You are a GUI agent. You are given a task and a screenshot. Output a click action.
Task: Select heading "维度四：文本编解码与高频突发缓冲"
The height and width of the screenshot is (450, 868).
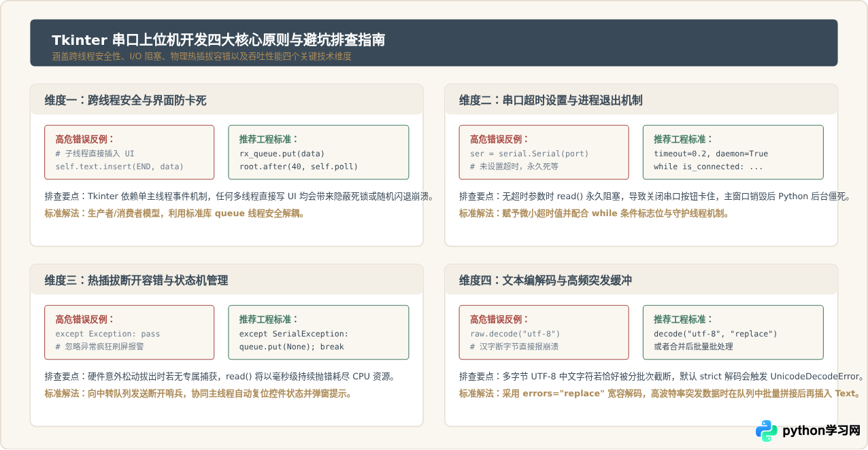point(546,281)
